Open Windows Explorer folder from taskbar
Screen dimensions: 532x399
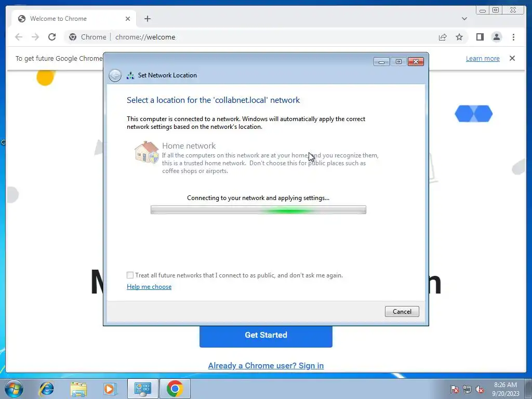tap(78, 389)
